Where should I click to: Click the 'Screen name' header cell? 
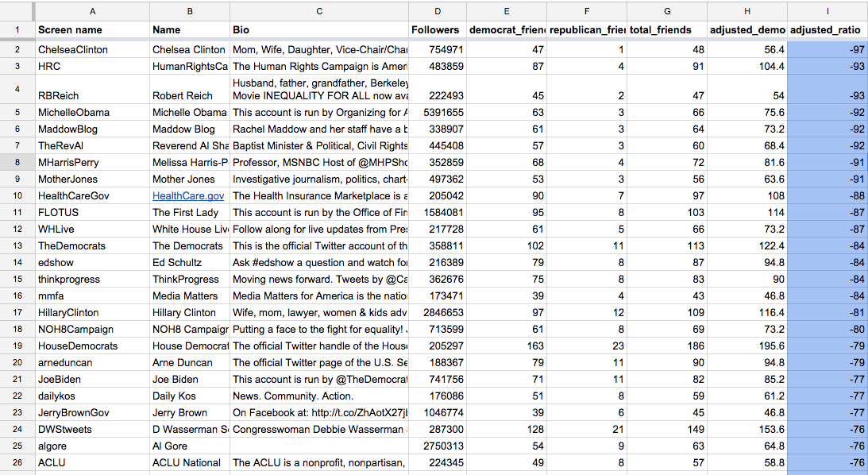click(92, 30)
